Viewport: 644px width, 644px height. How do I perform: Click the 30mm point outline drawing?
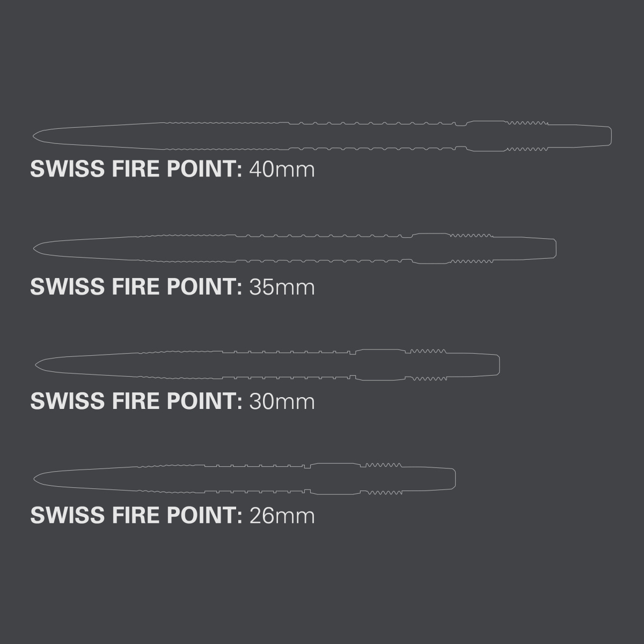[268, 365]
